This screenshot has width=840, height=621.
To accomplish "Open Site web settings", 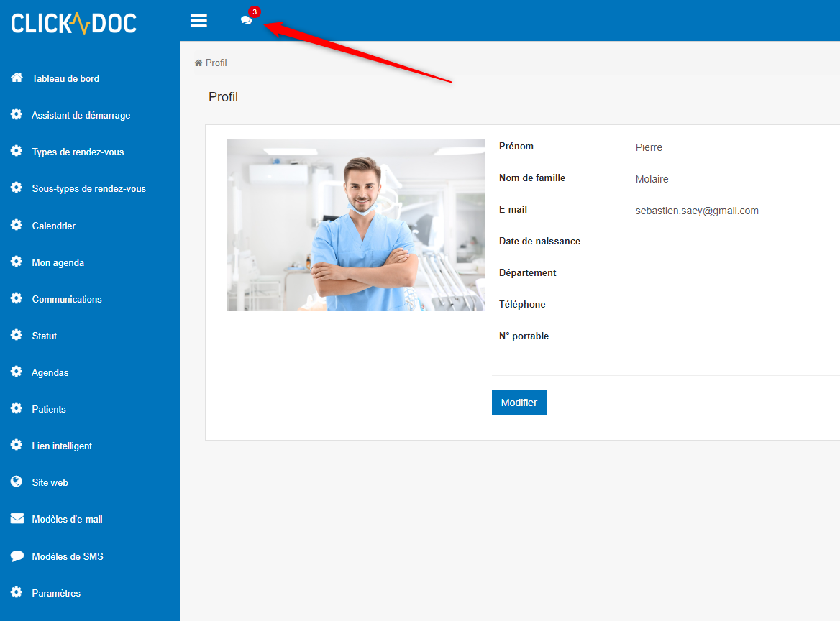I will [50, 482].
